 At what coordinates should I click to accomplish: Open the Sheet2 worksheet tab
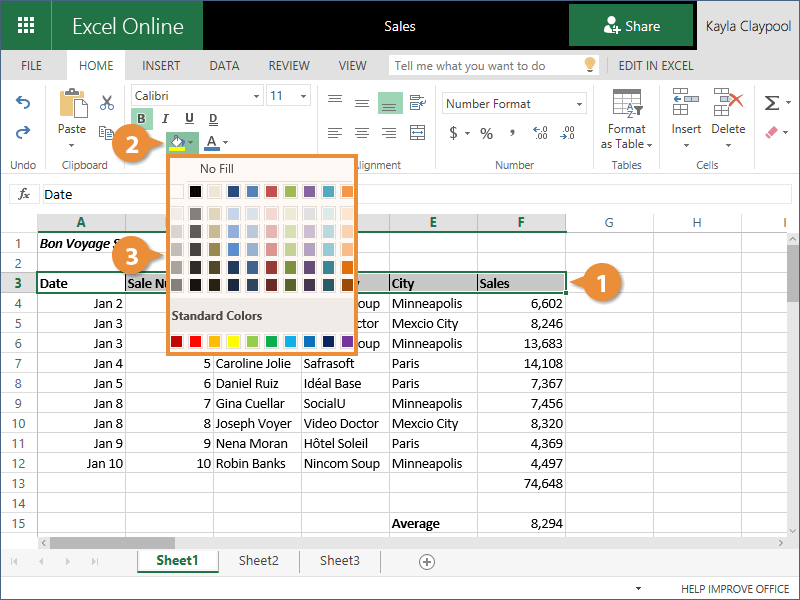tap(258, 561)
